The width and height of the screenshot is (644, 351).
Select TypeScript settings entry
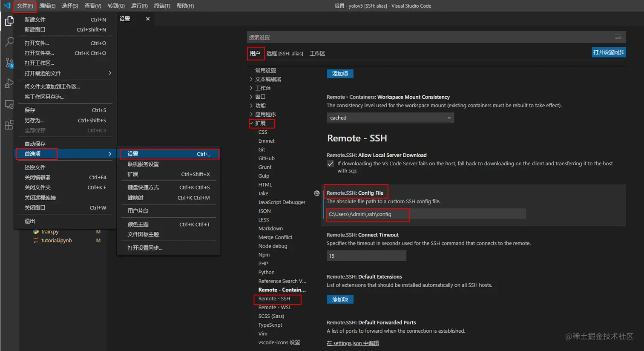coord(270,325)
